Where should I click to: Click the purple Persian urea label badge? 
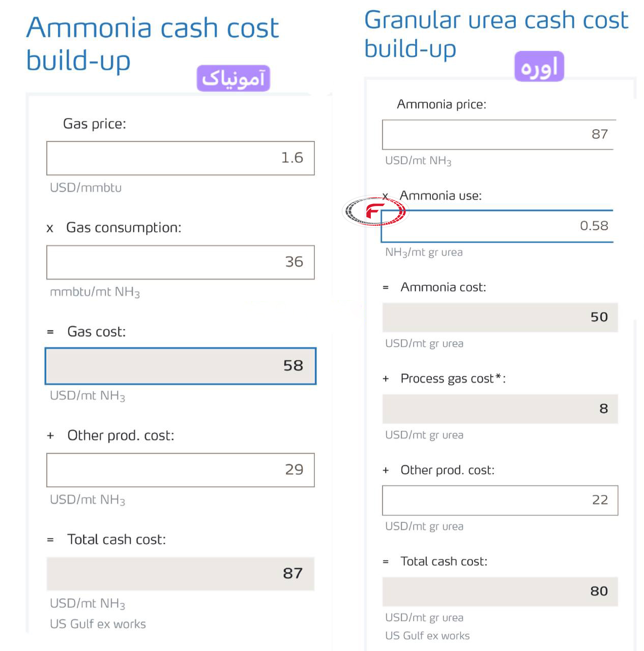click(539, 66)
